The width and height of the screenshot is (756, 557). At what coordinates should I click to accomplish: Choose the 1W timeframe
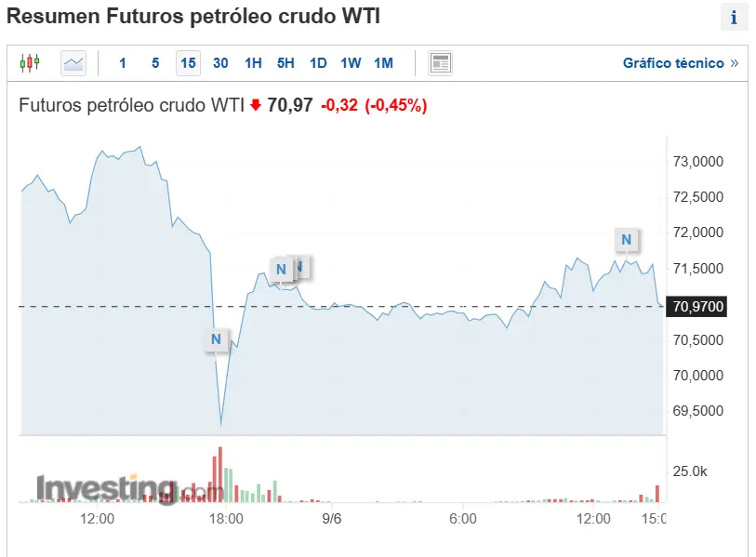[351, 63]
